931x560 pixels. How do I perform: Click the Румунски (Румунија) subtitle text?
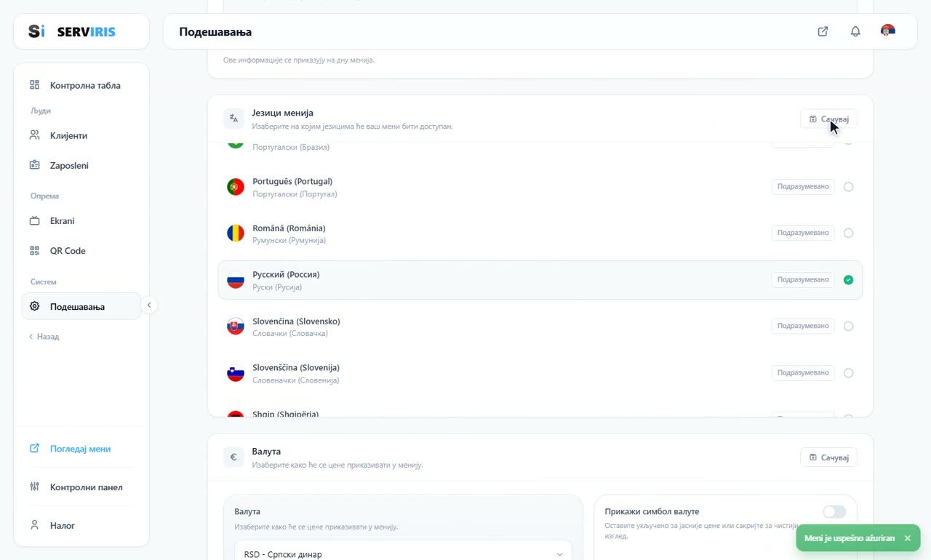coord(289,240)
